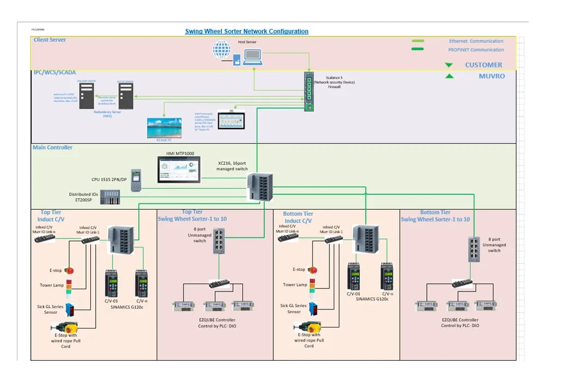The height and width of the screenshot is (383, 588).
Task: Select the Main Controller label
Action: point(52,148)
